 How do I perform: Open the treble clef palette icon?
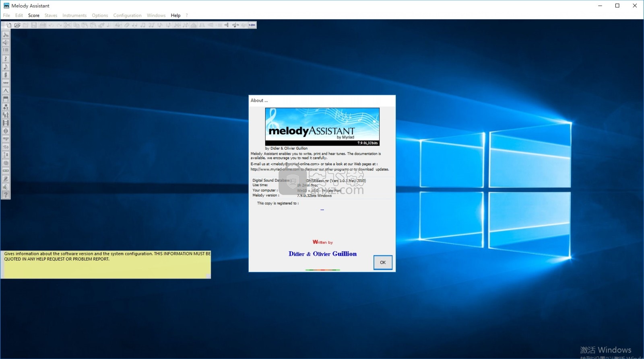click(x=6, y=75)
